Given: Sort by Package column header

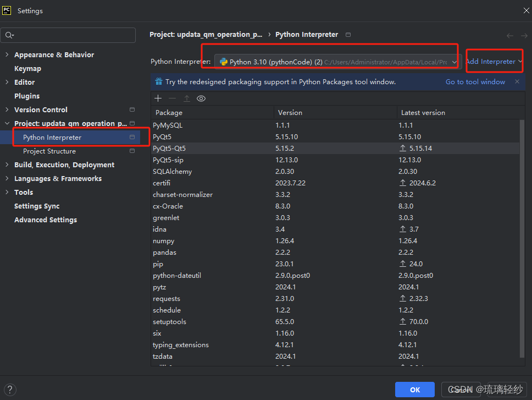Looking at the screenshot, I should click(x=212, y=112).
